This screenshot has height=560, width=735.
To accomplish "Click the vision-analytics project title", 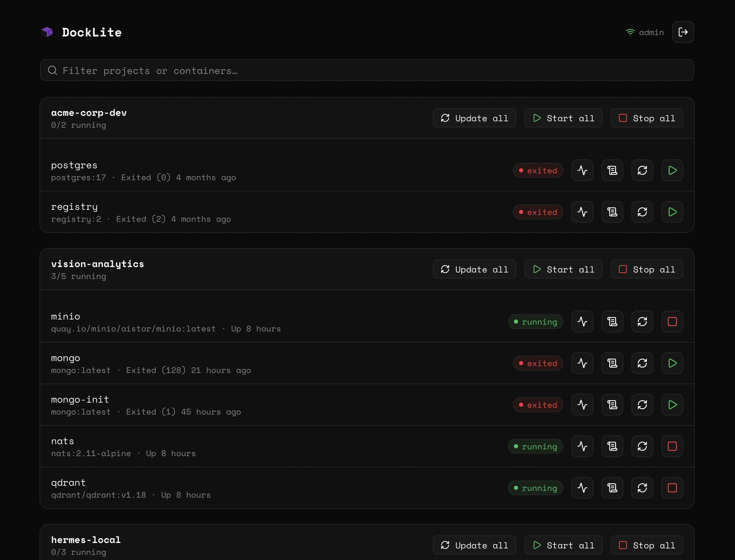I will (x=98, y=264).
